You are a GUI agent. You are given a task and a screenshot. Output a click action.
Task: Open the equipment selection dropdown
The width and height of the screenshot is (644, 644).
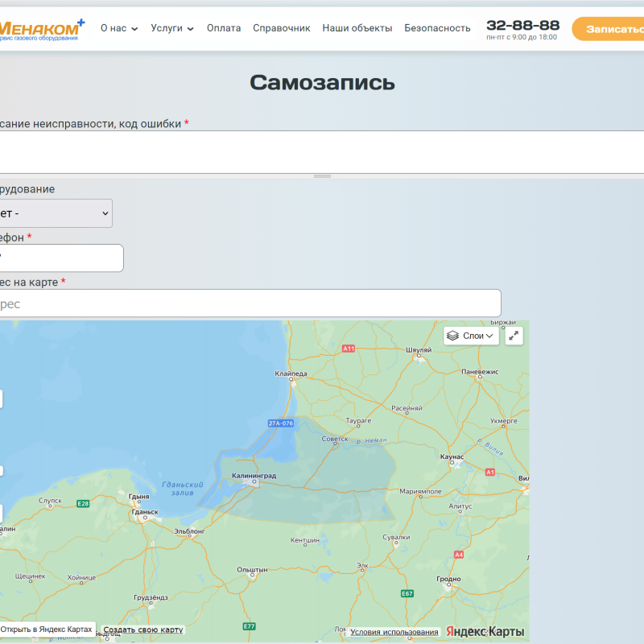55,213
